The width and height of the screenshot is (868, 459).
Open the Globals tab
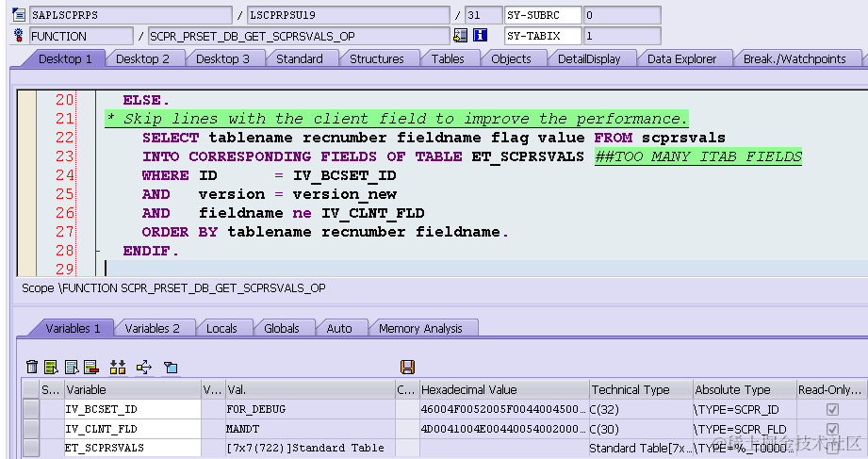click(281, 328)
